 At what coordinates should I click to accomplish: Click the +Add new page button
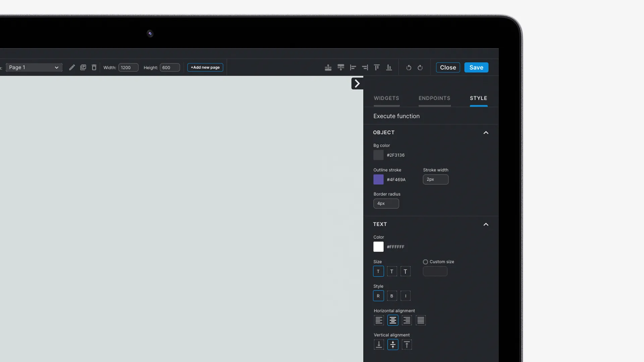click(x=205, y=67)
